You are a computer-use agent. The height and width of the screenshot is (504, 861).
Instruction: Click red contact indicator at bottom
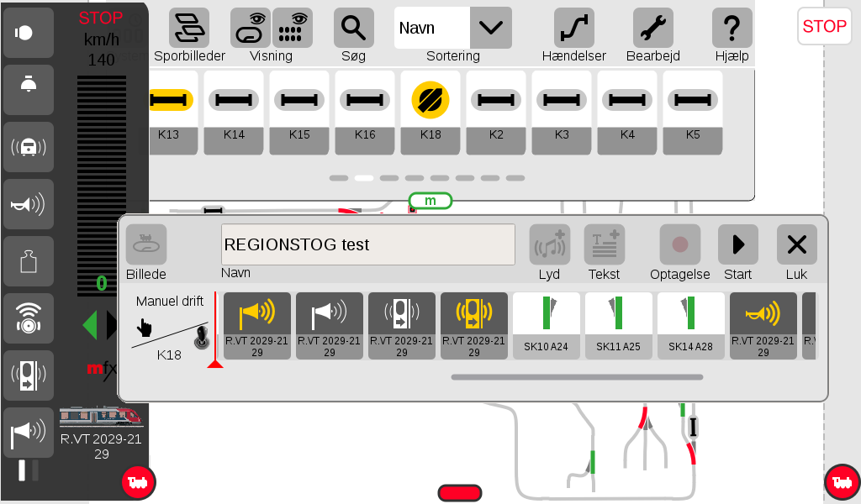(x=460, y=492)
